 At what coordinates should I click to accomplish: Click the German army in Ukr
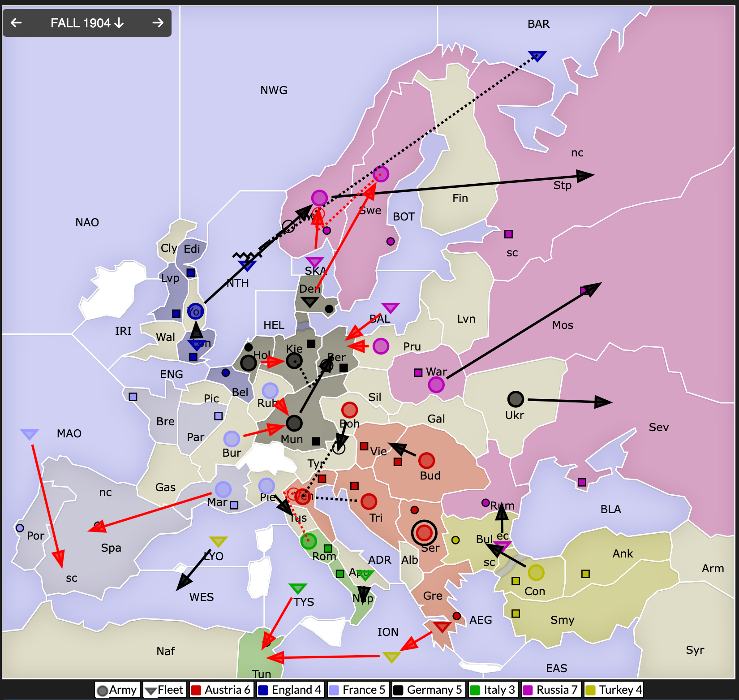tap(516, 399)
